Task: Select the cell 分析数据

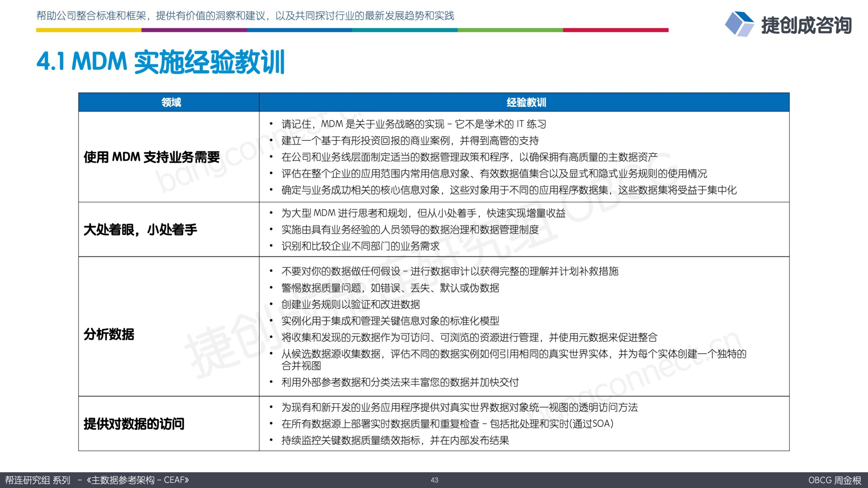Action: click(169, 326)
